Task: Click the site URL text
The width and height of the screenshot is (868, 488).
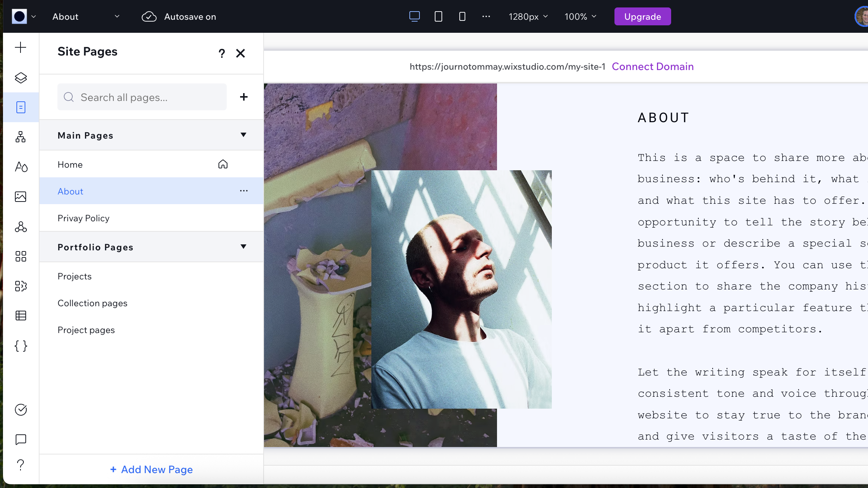Action: [507, 67]
